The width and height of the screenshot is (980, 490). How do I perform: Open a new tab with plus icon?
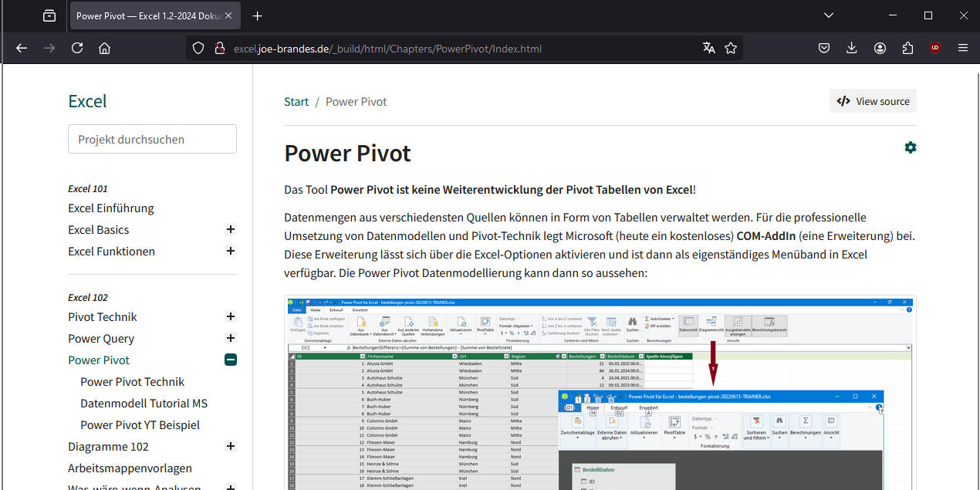pyautogui.click(x=258, y=15)
